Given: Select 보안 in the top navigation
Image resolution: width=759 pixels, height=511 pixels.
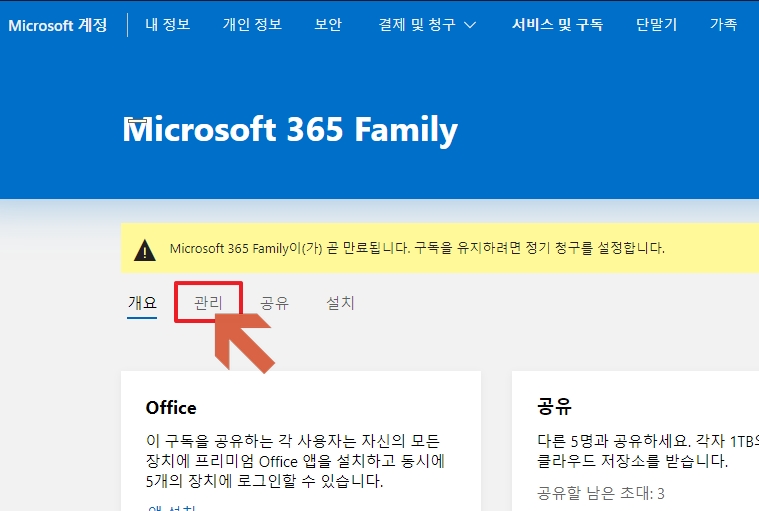Looking at the screenshot, I should pos(328,24).
